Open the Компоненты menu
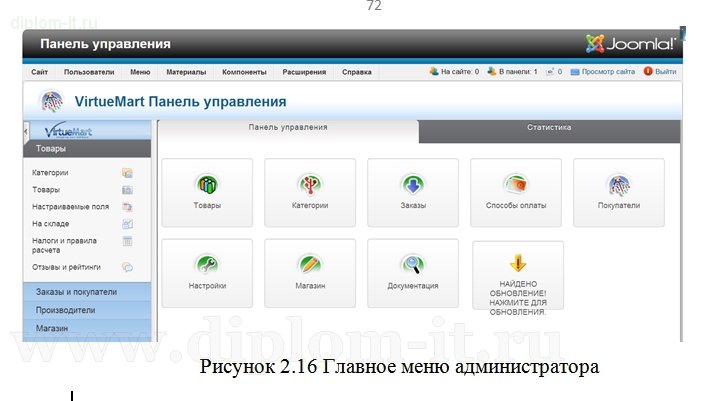722x401 pixels. click(x=244, y=72)
